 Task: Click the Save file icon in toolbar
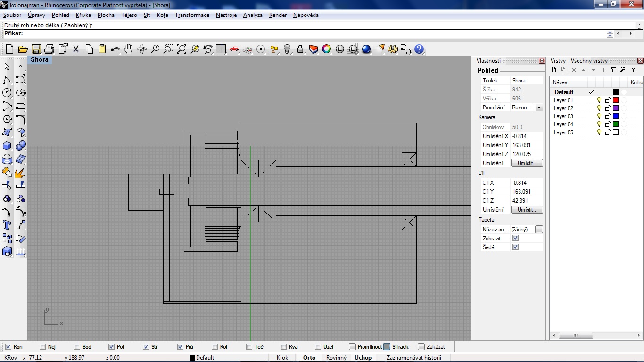pos(36,49)
